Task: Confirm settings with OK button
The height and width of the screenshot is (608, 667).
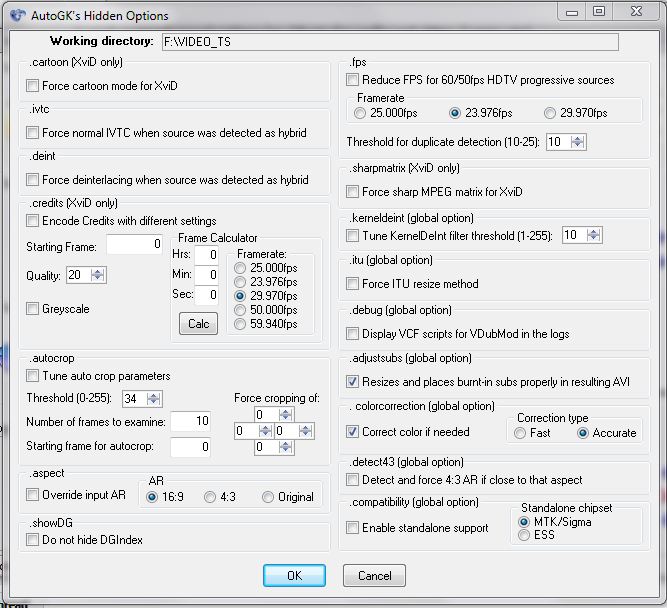Action: point(294,576)
